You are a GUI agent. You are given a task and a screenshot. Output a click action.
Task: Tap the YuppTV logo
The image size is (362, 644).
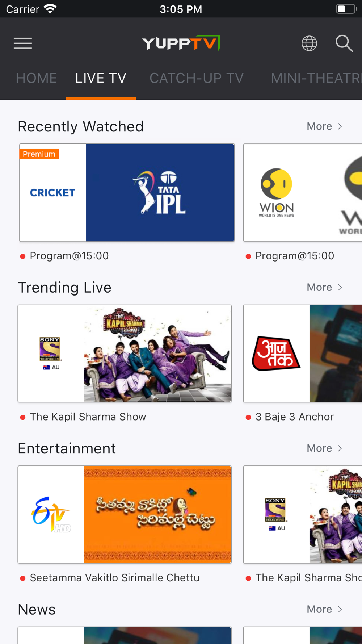[x=181, y=43]
